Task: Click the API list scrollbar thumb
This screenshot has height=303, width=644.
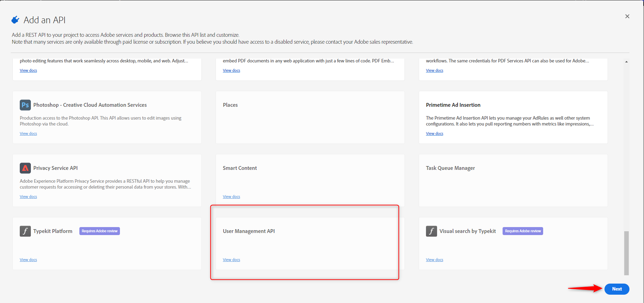Action: (x=626, y=253)
